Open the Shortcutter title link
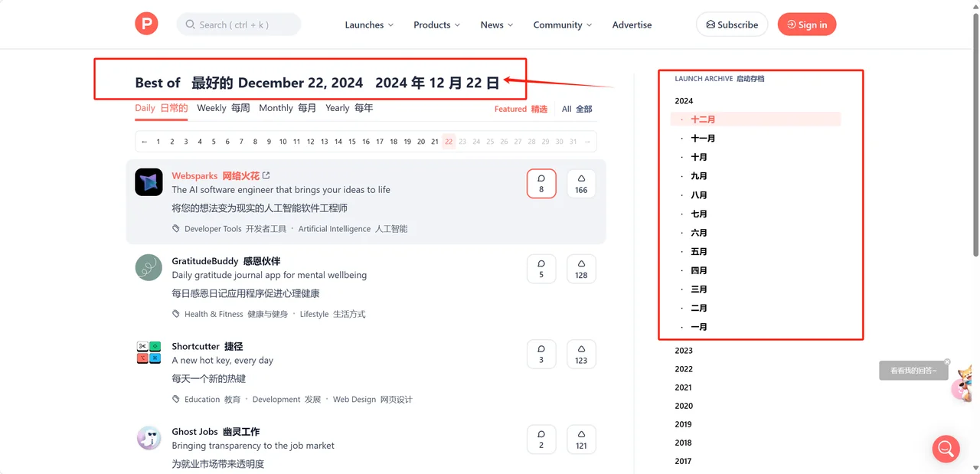 (207, 346)
